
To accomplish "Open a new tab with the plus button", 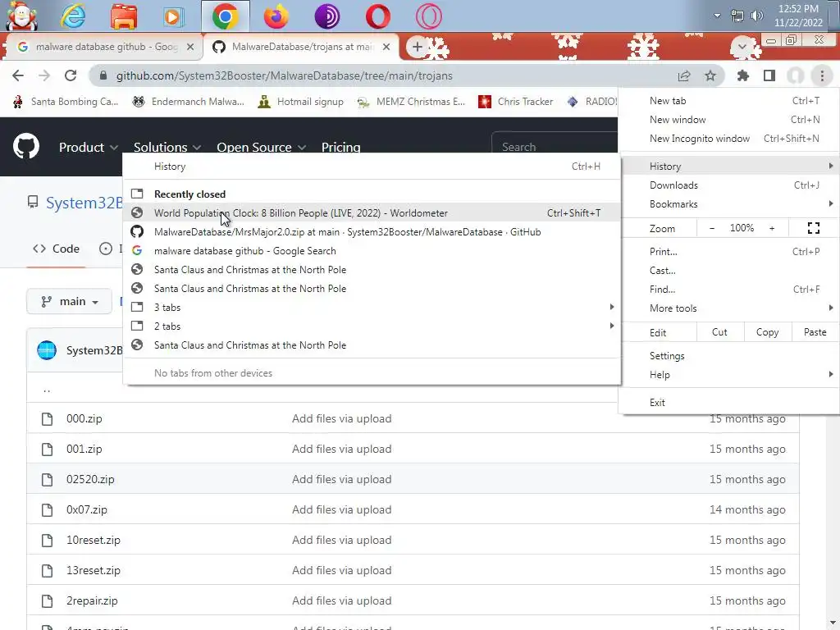I will click(x=418, y=47).
